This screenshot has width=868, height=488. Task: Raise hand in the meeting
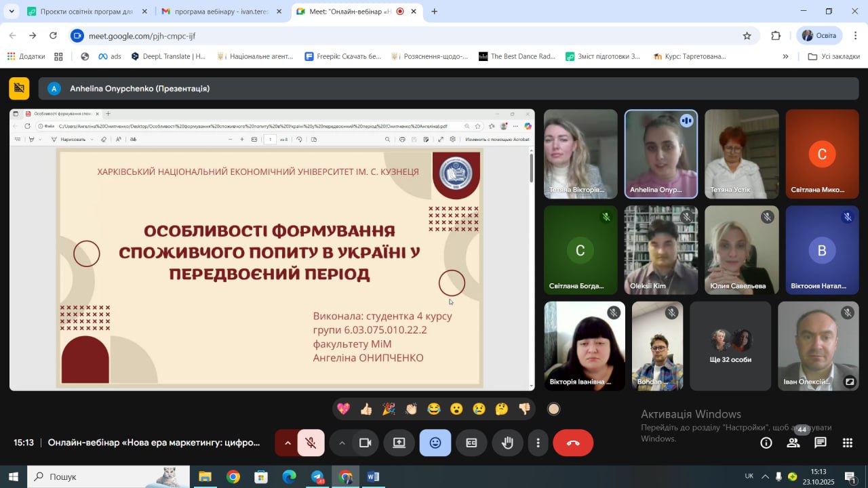pyautogui.click(x=507, y=443)
